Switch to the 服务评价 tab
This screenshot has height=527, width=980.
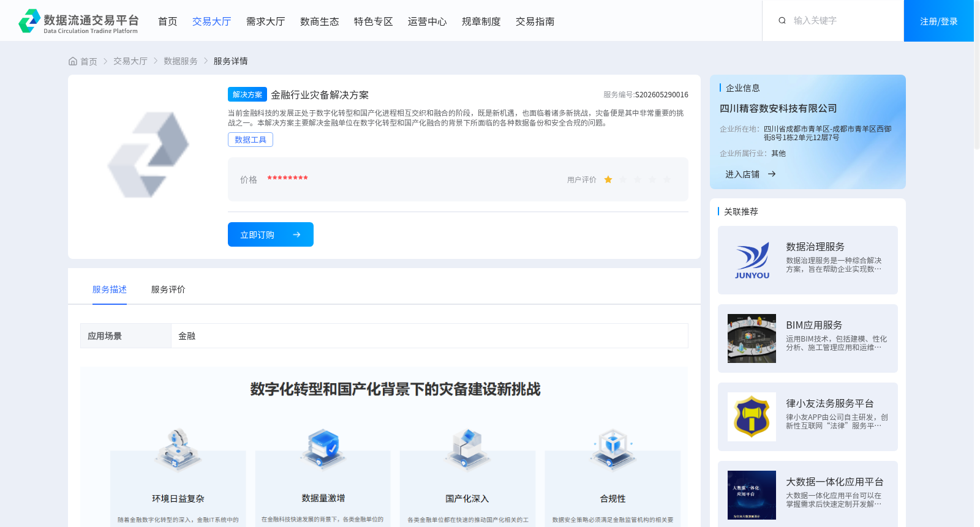168,290
